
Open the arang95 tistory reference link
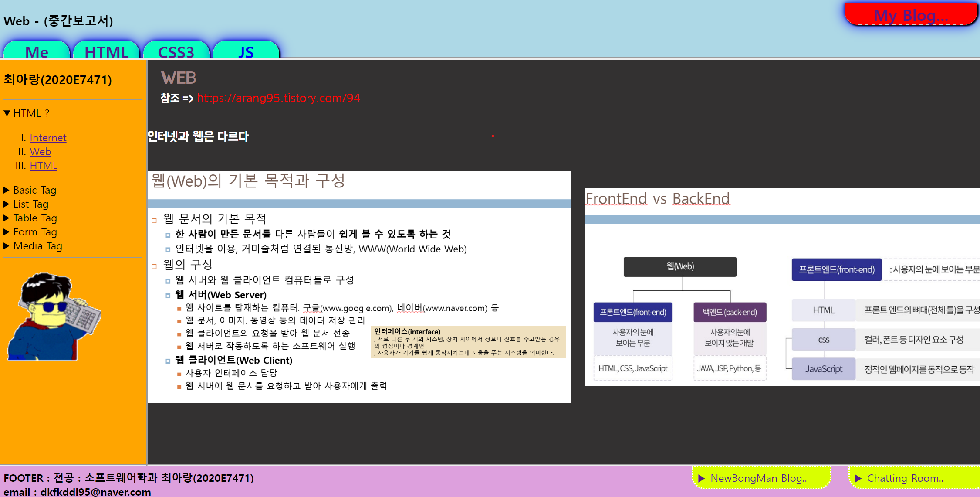pos(278,98)
